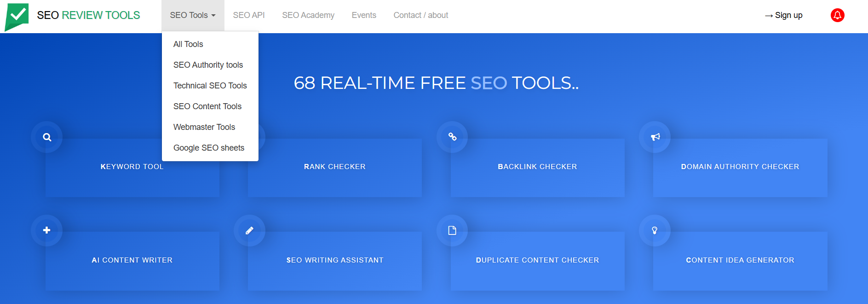Click the megaphone icon on Domain Authority Checker
The height and width of the screenshot is (304, 868).
pyautogui.click(x=655, y=137)
